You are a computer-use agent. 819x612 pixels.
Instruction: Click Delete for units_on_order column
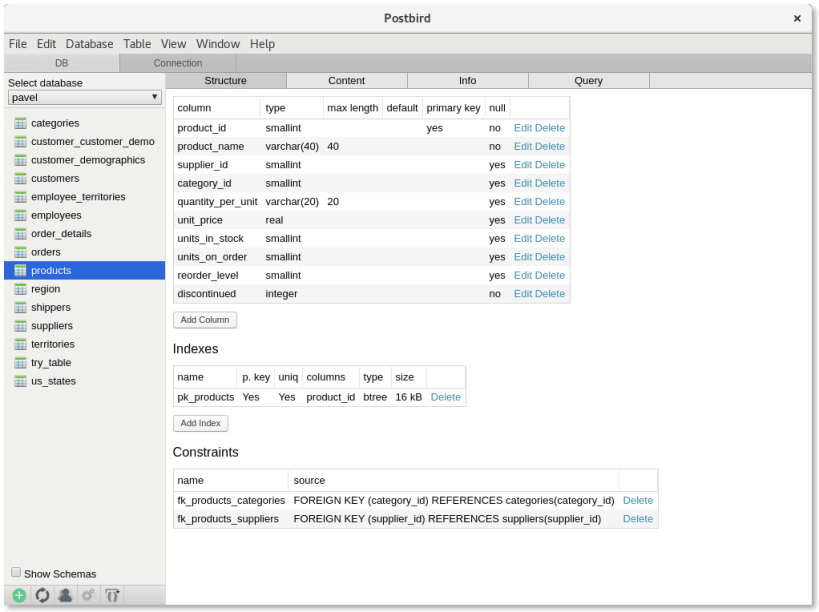[549, 257]
